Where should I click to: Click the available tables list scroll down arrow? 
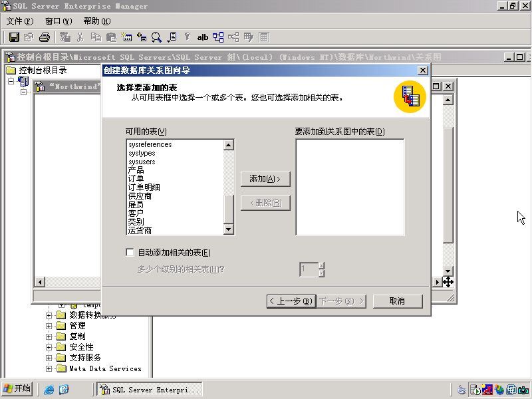[228, 229]
